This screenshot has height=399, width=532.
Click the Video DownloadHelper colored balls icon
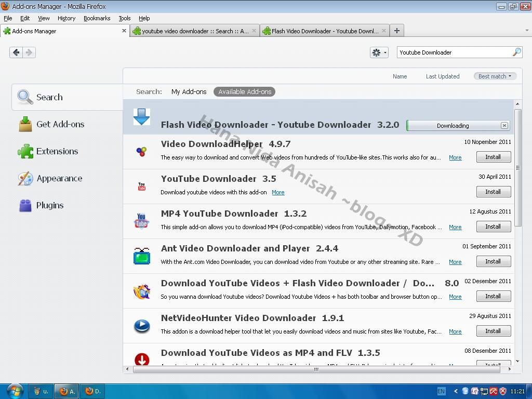(x=141, y=151)
